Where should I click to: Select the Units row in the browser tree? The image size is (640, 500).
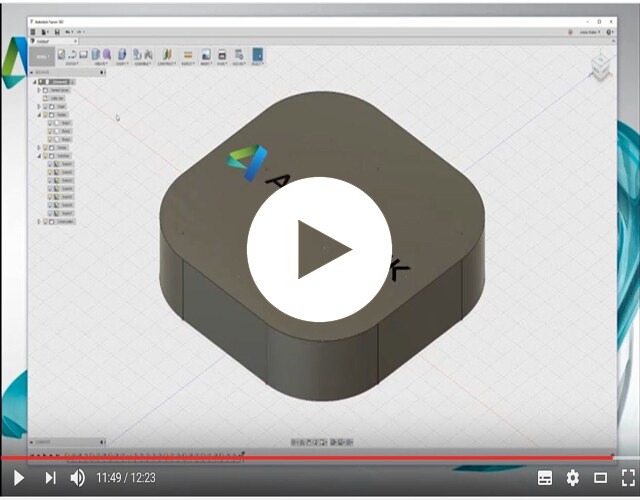click(54, 98)
